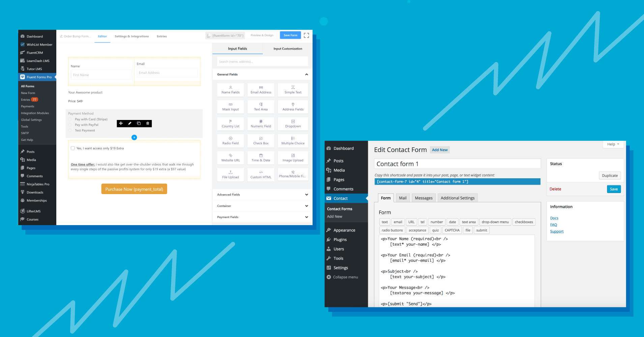
Task: Switch to the Settings & Integrations tab
Action: pos(131,36)
